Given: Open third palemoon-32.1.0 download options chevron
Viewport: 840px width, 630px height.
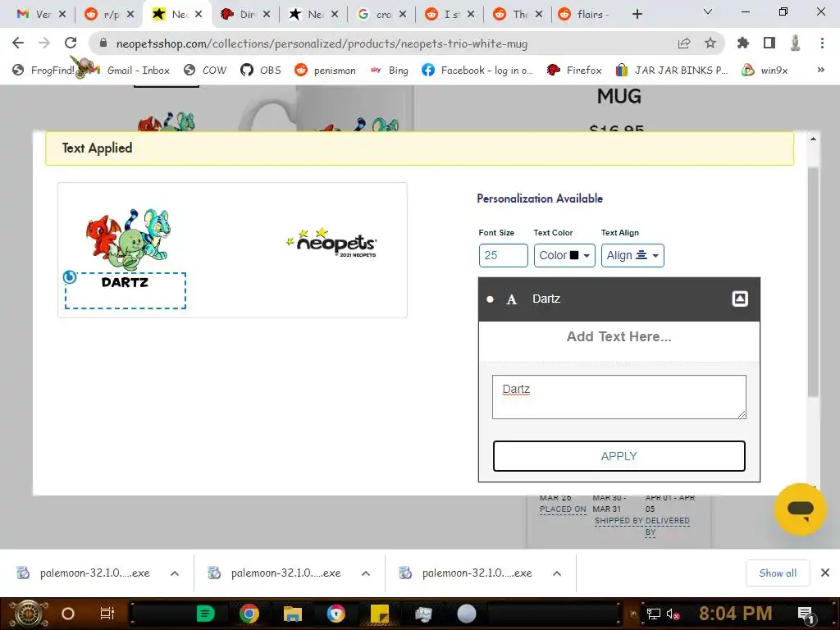Looking at the screenshot, I should click(x=557, y=573).
